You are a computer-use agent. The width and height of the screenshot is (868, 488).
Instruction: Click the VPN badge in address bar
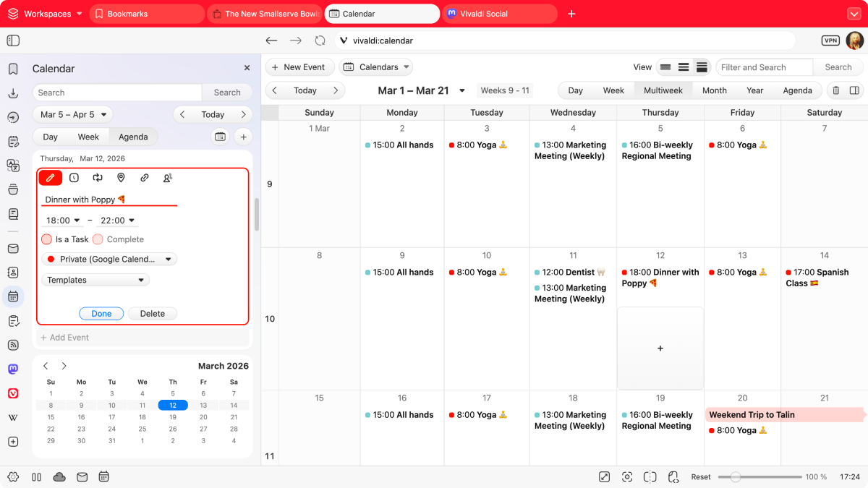coord(830,41)
